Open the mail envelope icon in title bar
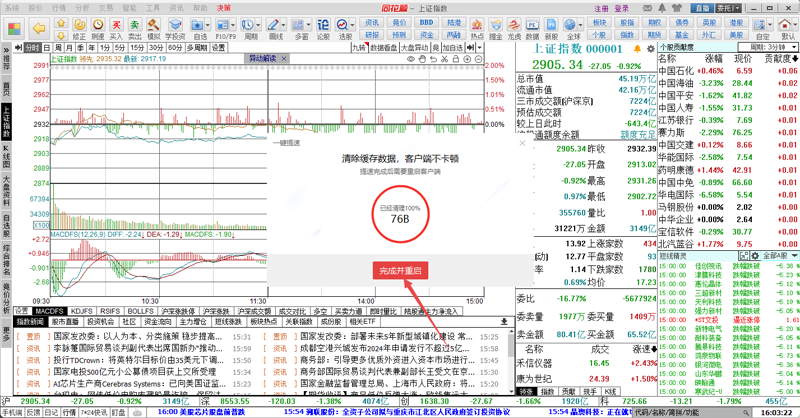Viewport: 800px width, 418px height. (x=647, y=8)
